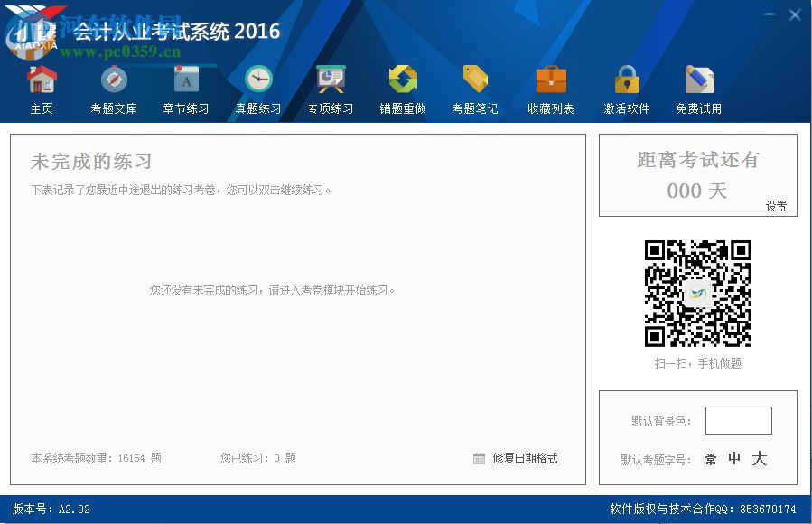Open 真题练习 real exam practice
This screenshot has width=812, height=524.
click(x=257, y=90)
